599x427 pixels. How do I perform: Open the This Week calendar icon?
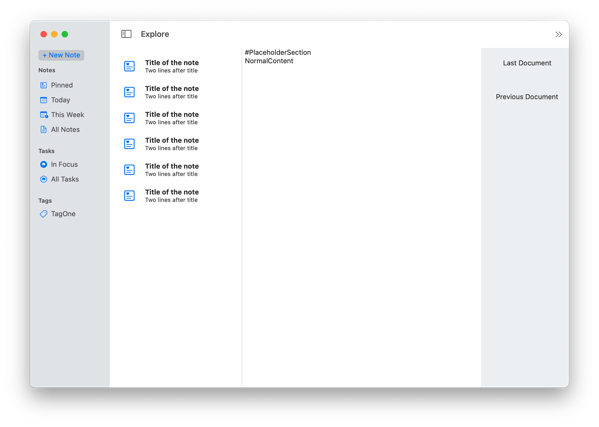44,115
